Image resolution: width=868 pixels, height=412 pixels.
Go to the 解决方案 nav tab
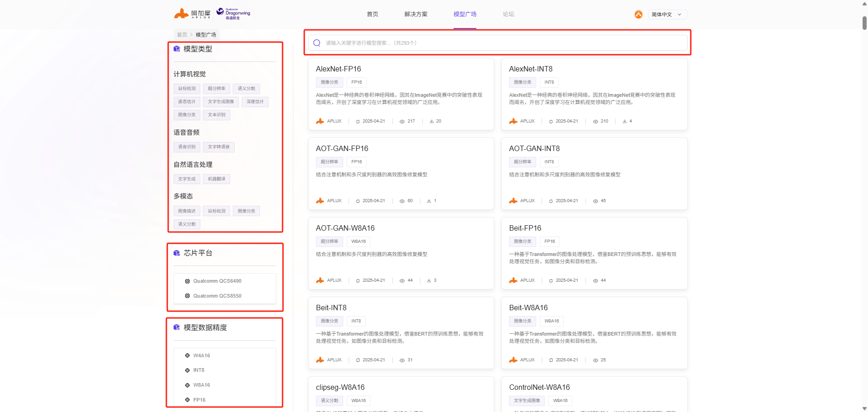click(x=415, y=14)
